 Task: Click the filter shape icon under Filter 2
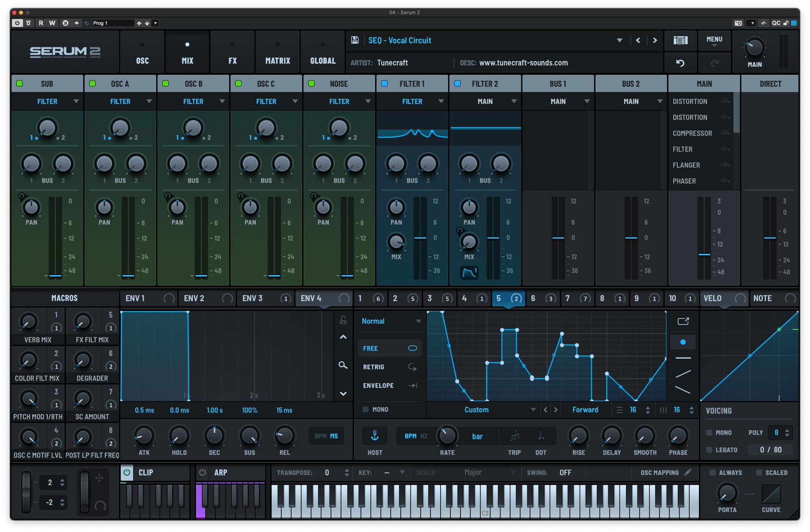(468, 272)
